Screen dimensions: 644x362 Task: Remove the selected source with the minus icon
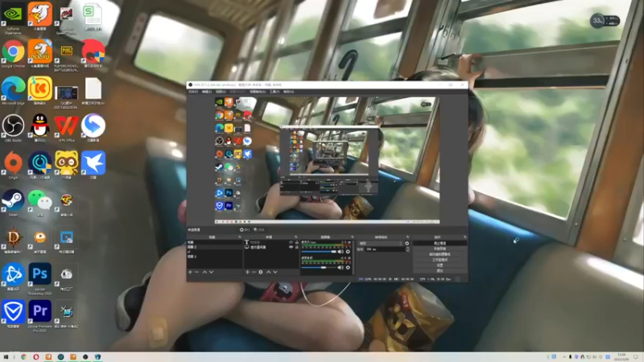[x=254, y=272]
